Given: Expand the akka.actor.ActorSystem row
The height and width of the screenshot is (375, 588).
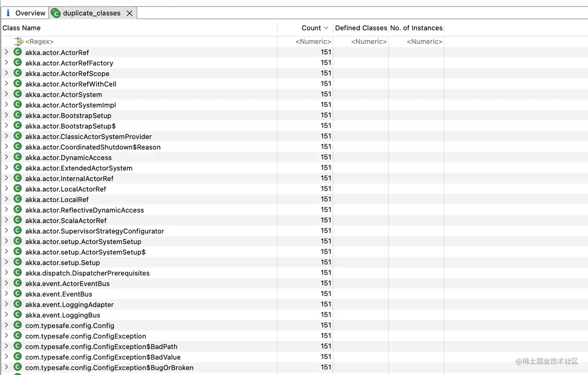Looking at the screenshot, I should click(x=6, y=94).
